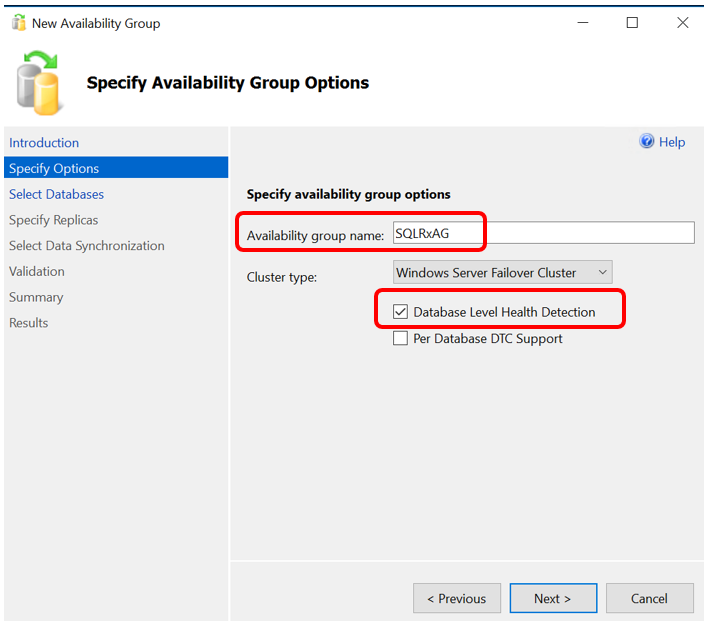
Task: Click the New Availability Group title bar icon
Action: pos(19,23)
